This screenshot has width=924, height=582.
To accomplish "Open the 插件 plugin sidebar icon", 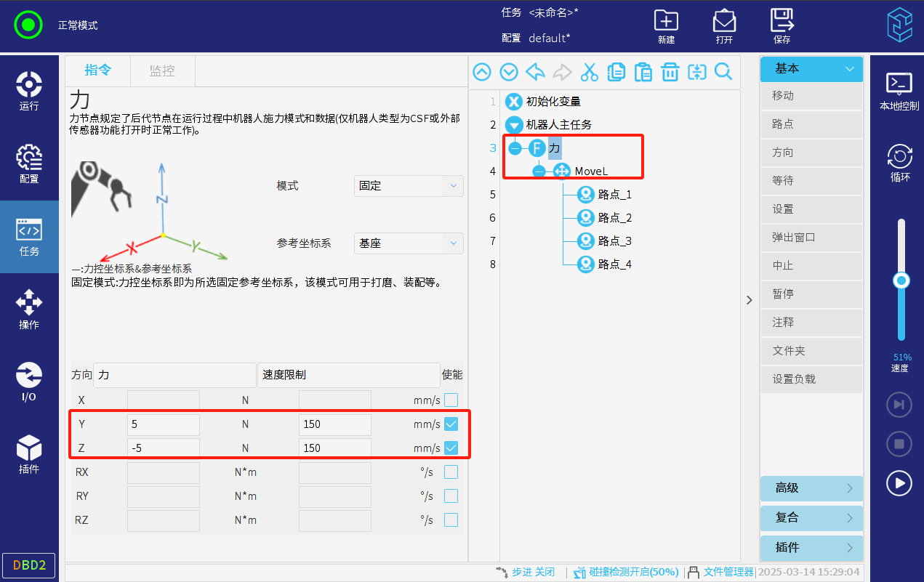I will point(29,454).
